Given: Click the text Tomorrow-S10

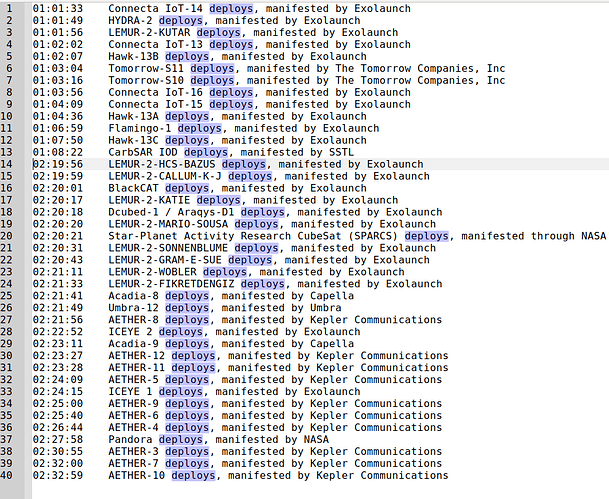Looking at the screenshot, I should 146,80.
